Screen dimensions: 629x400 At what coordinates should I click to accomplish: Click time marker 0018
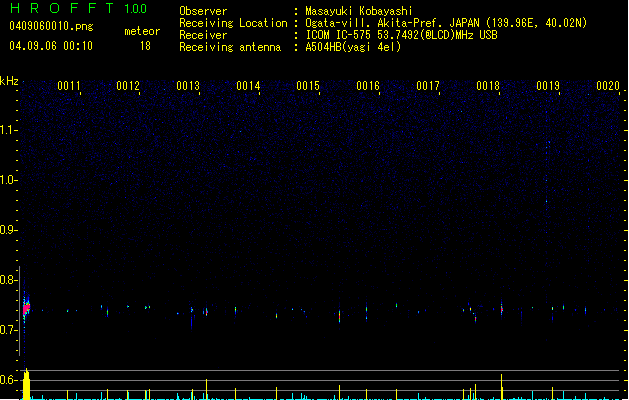click(x=488, y=86)
